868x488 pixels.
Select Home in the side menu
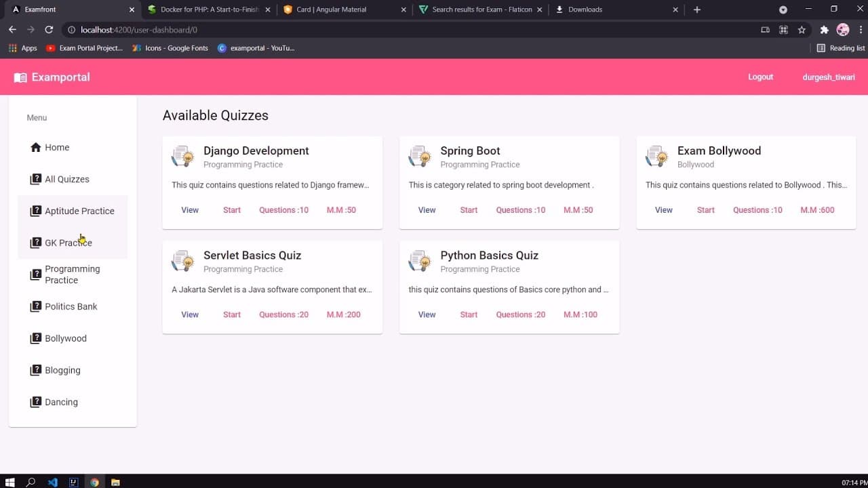pos(73,147)
